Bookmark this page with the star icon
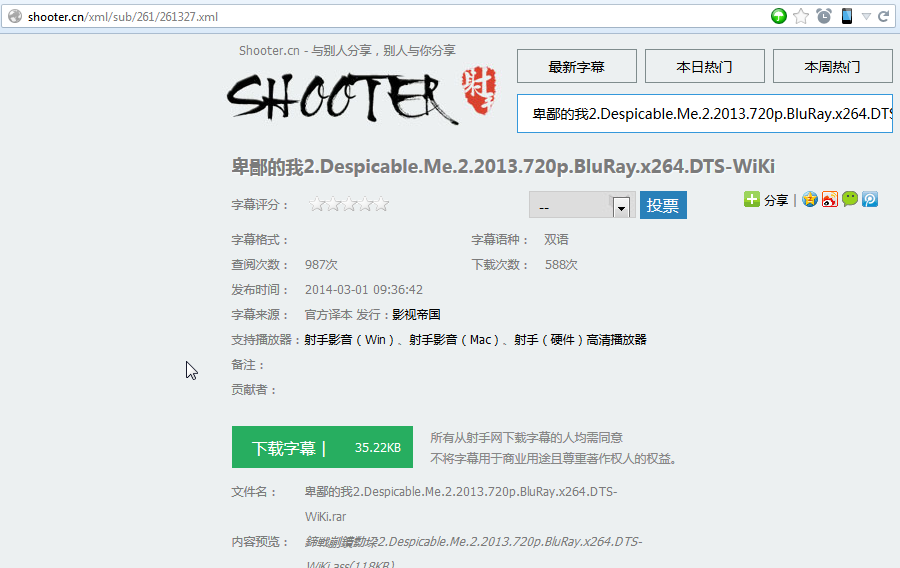Image resolution: width=900 pixels, height=568 pixels. pyautogui.click(x=801, y=16)
